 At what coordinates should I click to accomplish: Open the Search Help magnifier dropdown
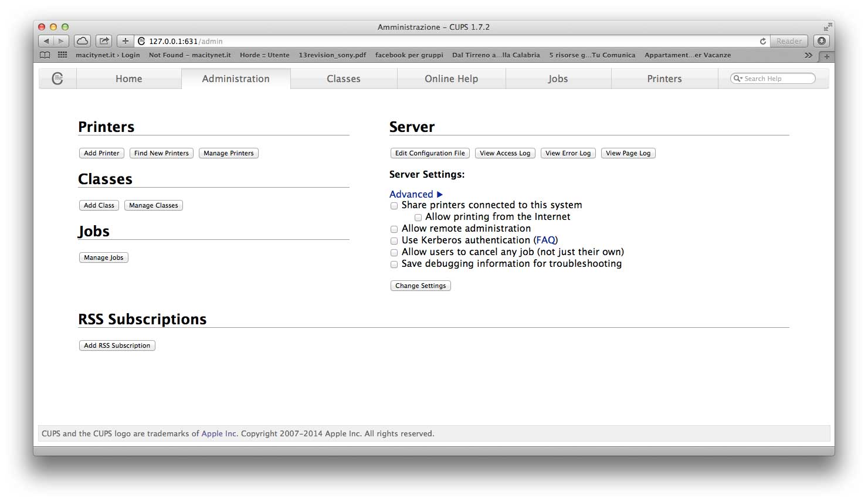point(738,79)
